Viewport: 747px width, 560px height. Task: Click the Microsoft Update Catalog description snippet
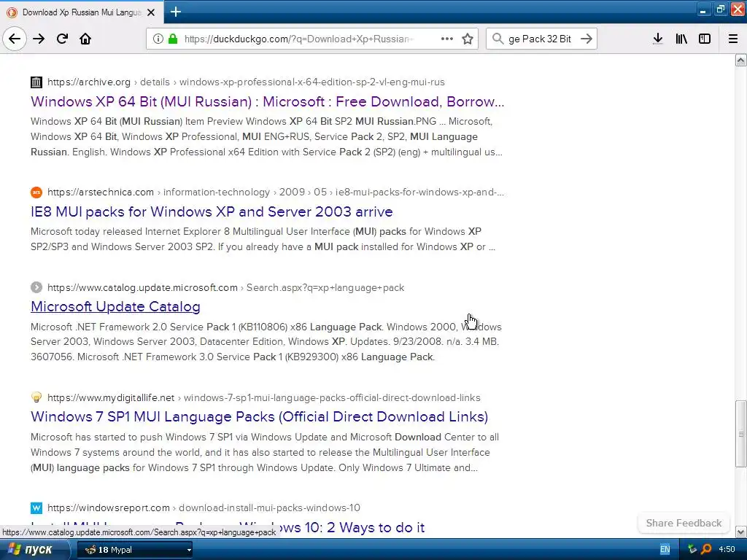[x=266, y=342]
